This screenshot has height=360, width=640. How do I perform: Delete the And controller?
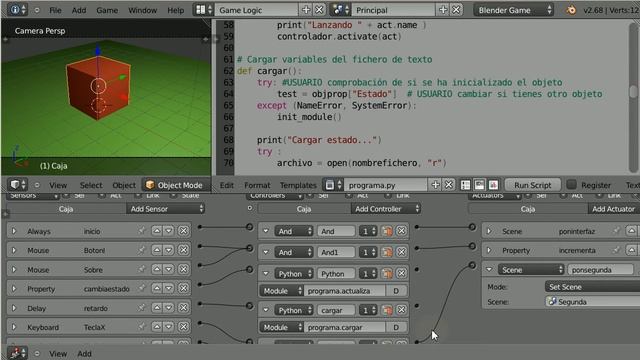(x=402, y=231)
